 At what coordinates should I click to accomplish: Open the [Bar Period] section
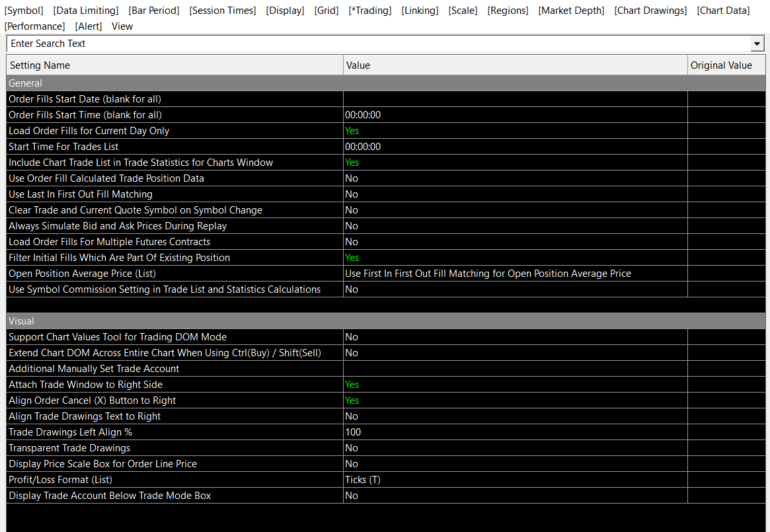point(154,11)
